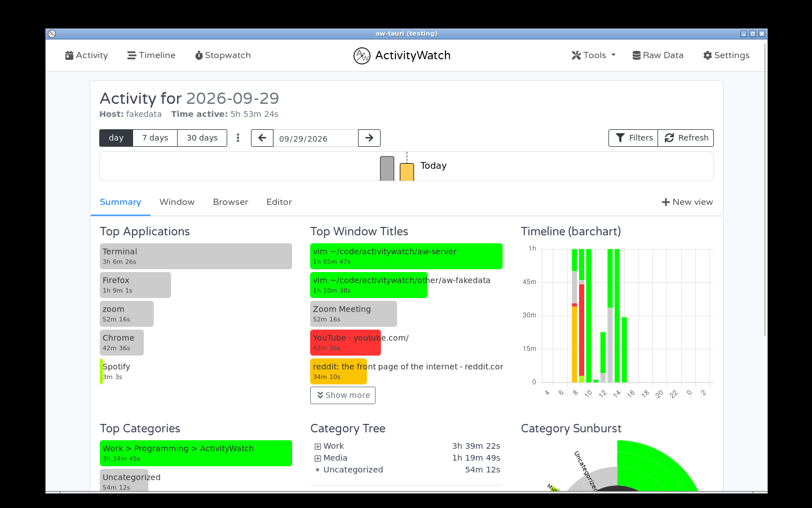Select the day period toggle
This screenshot has height=508, width=812.
(x=116, y=138)
